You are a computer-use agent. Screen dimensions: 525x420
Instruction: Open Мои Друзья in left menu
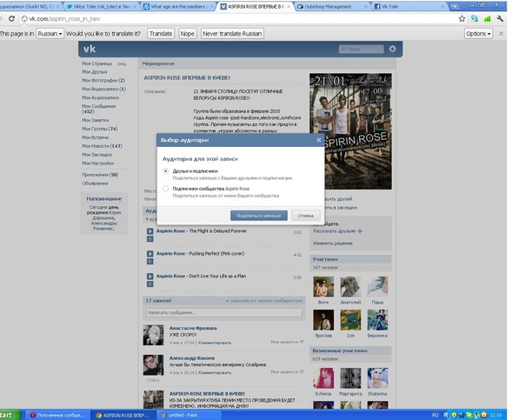coord(95,72)
